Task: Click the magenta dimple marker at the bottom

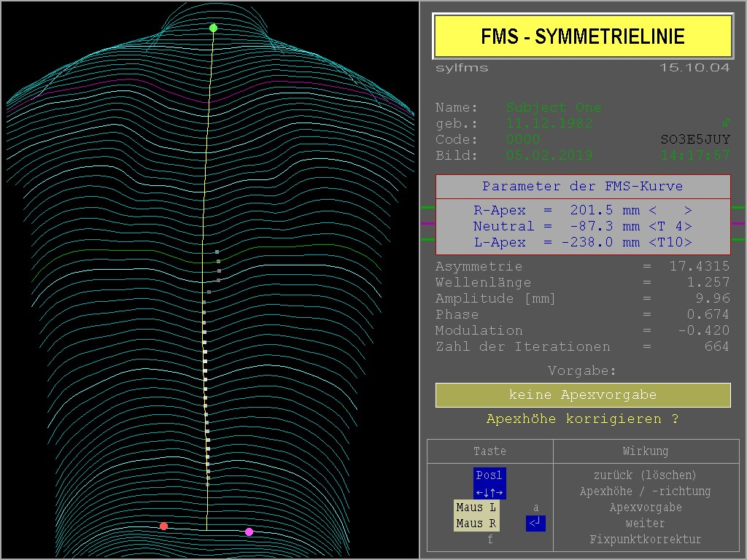Action: click(x=249, y=532)
